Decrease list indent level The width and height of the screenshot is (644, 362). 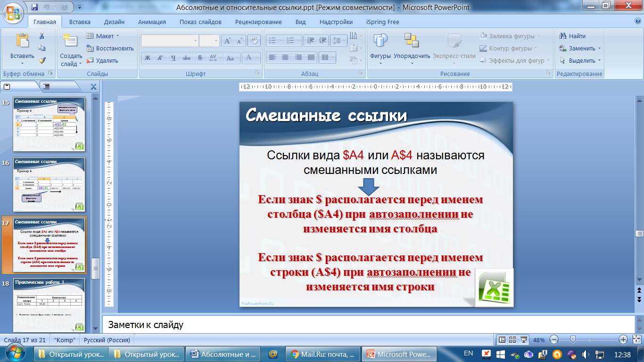point(309,41)
